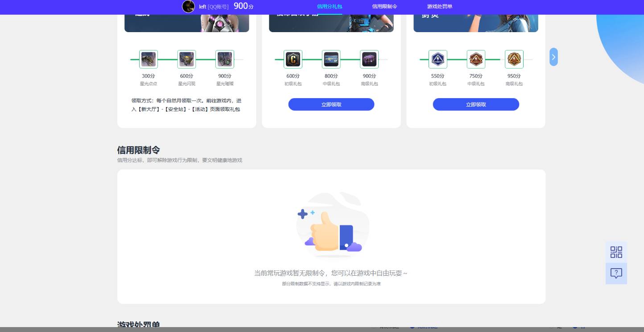Click 立即领取 under the 600/800/900分 gift card
The height and width of the screenshot is (332, 644).
coord(331,104)
